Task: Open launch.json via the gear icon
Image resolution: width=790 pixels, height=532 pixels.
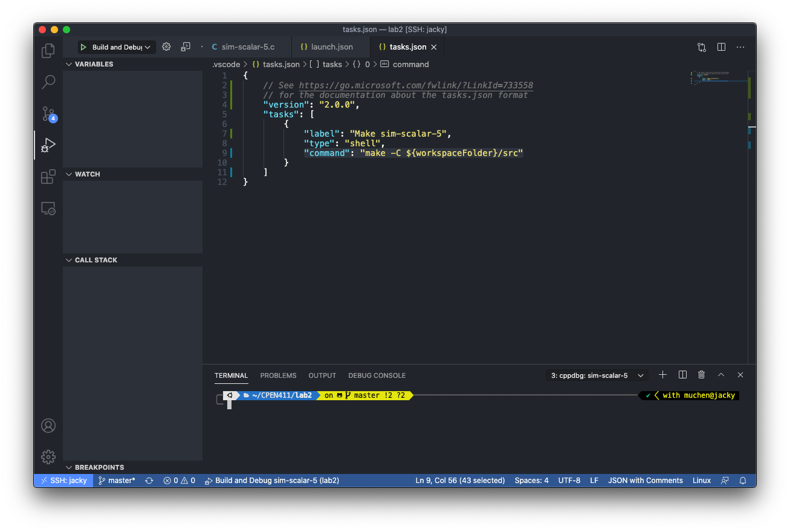Action: click(x=166, y=47)
